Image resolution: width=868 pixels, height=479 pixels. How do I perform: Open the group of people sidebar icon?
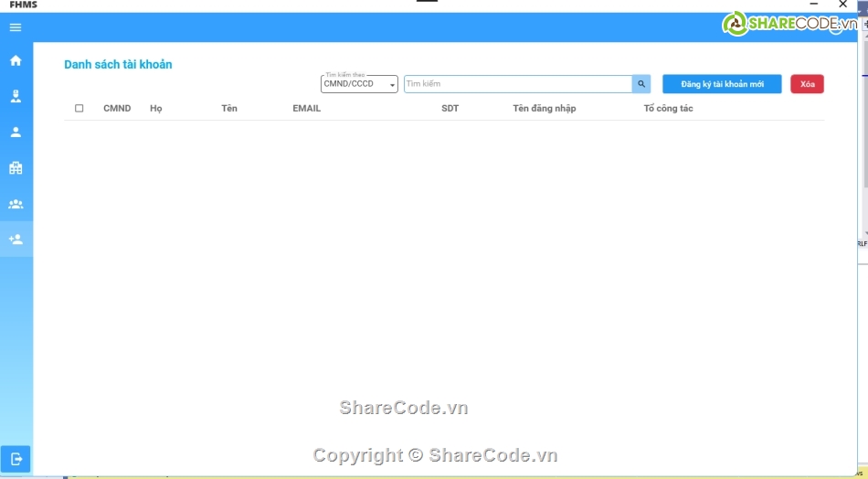pyautogui.click(x=16, y=204)
